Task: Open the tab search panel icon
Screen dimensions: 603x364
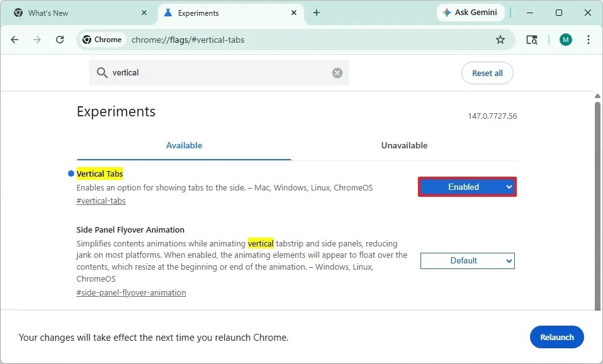Action: pyautogui.click(x=532, y=39)
